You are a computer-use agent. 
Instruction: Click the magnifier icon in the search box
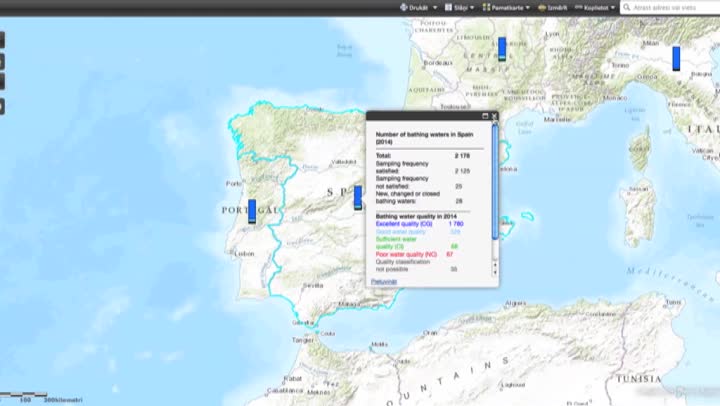tap(627, 7)
